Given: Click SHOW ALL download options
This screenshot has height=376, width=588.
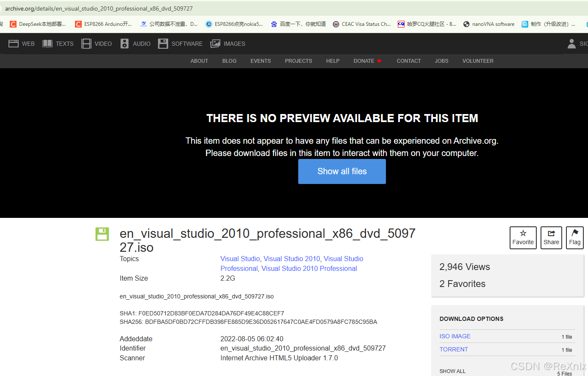Looking at the screenshot, I should 452,371.
